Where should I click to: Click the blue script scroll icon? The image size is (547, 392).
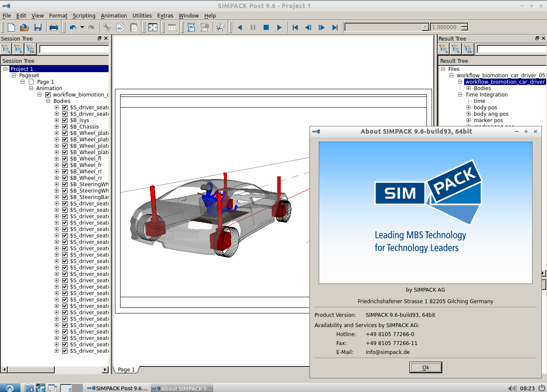[x=191, y=27]
